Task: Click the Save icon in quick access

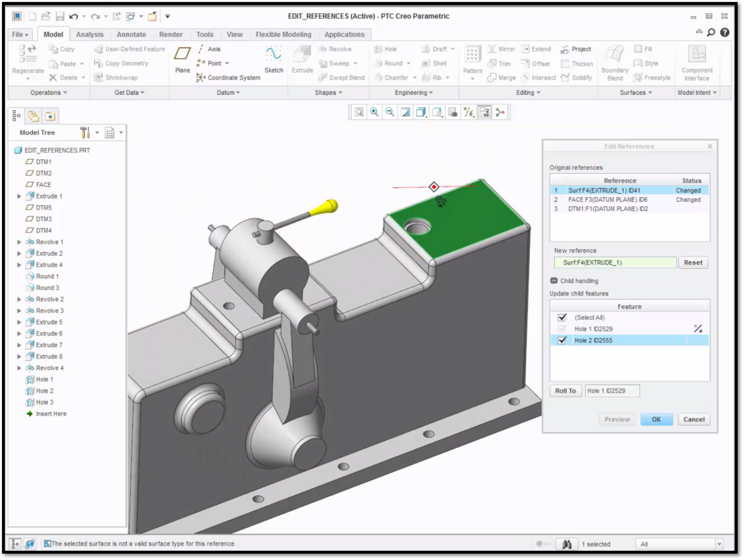Action: click(x=60, y=17)
